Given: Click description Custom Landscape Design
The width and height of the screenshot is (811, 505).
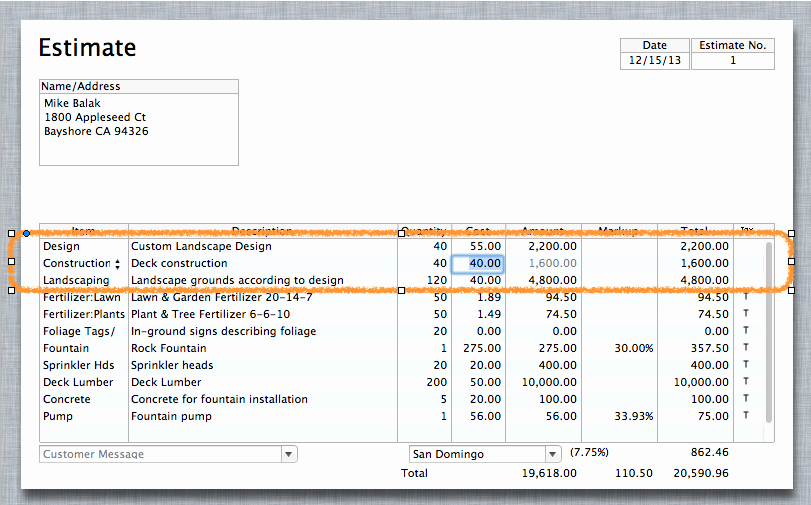Looking at the screenshot, I should click(201, 246).
